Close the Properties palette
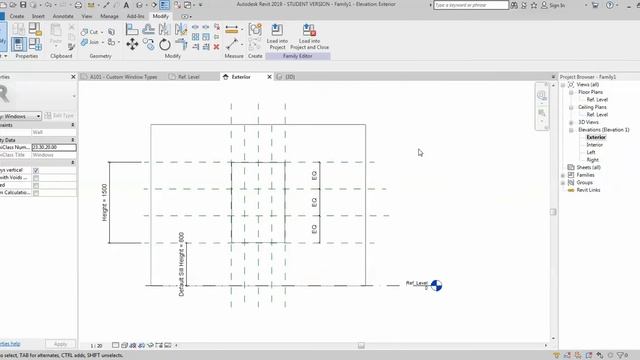 coord(73,77)
